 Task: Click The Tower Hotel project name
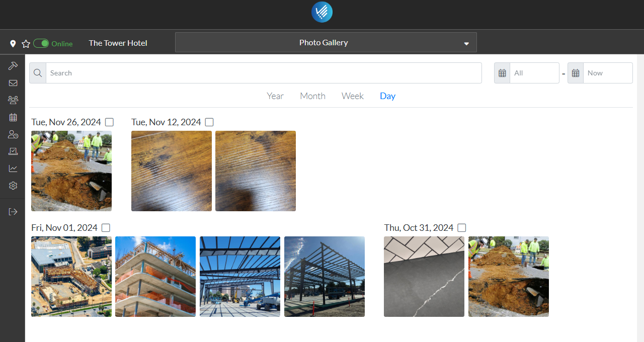point(118,43)
